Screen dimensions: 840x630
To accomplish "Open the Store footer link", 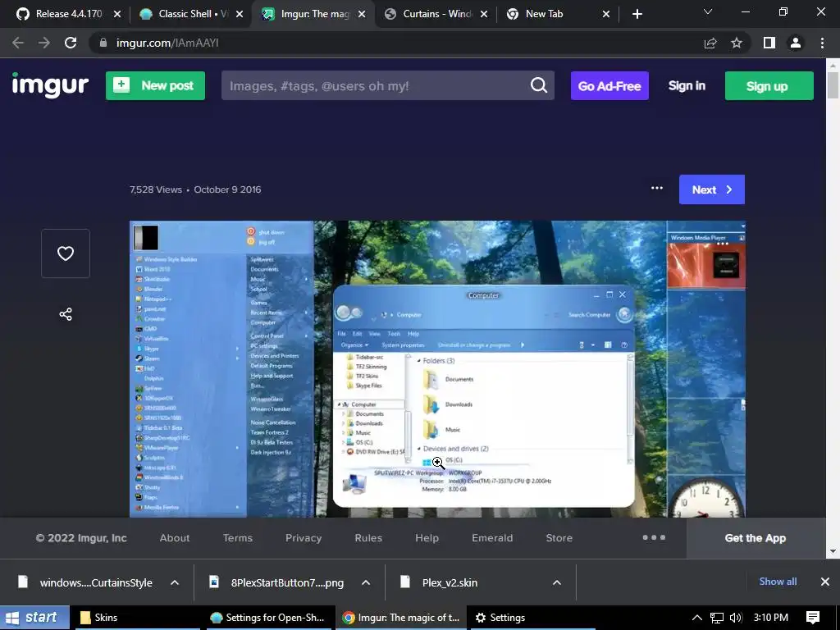I will [x=559, y=538].
